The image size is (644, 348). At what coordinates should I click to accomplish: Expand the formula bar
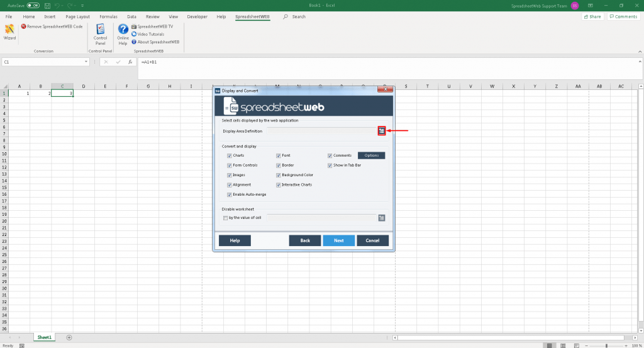640,62
